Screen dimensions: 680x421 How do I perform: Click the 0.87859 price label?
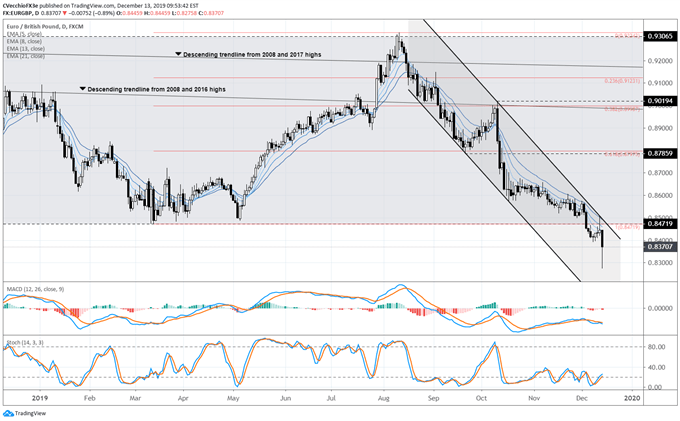point(660,153)
